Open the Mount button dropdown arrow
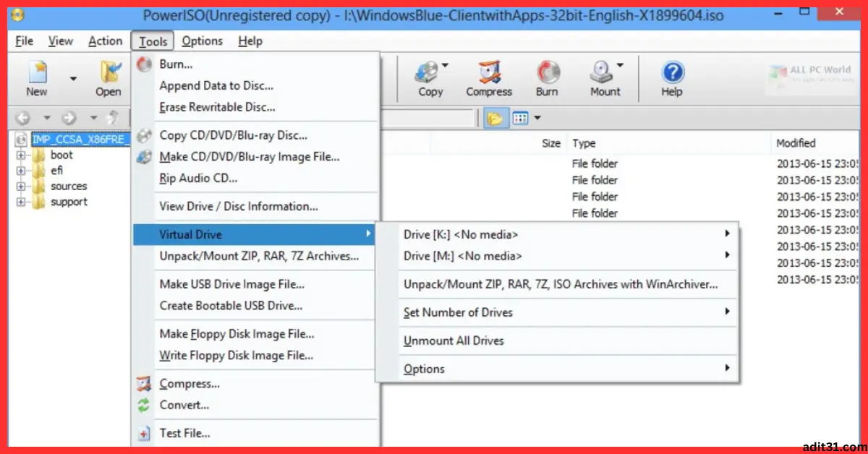868x454 pixels. click(620, 65)
